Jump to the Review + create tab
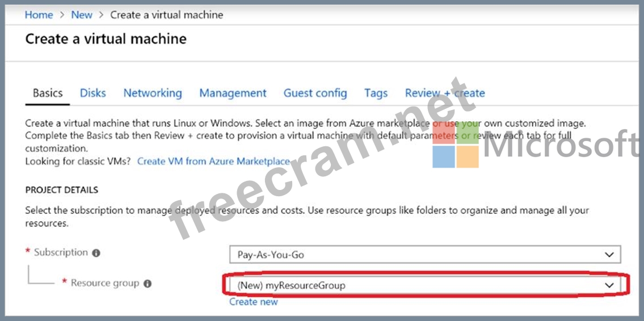The height and width of the screenshot is (321, 644). [x=445, y=93]
